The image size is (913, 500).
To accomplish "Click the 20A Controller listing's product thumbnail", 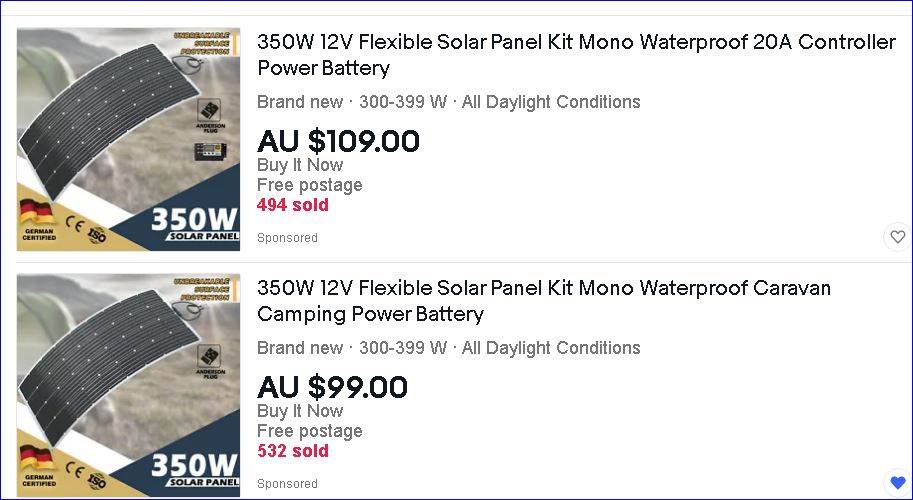I will [x=128, y=138].
